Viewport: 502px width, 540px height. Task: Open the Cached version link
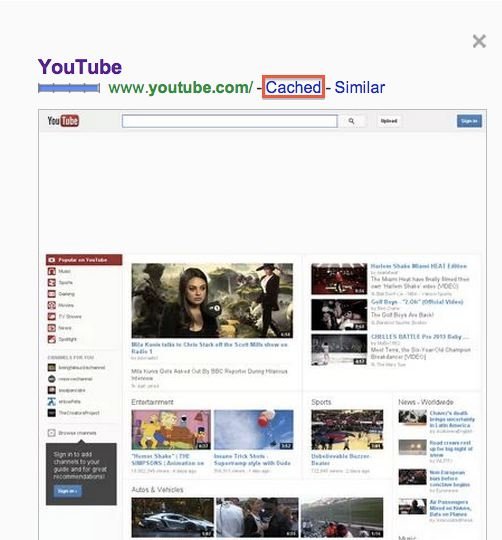293,87
